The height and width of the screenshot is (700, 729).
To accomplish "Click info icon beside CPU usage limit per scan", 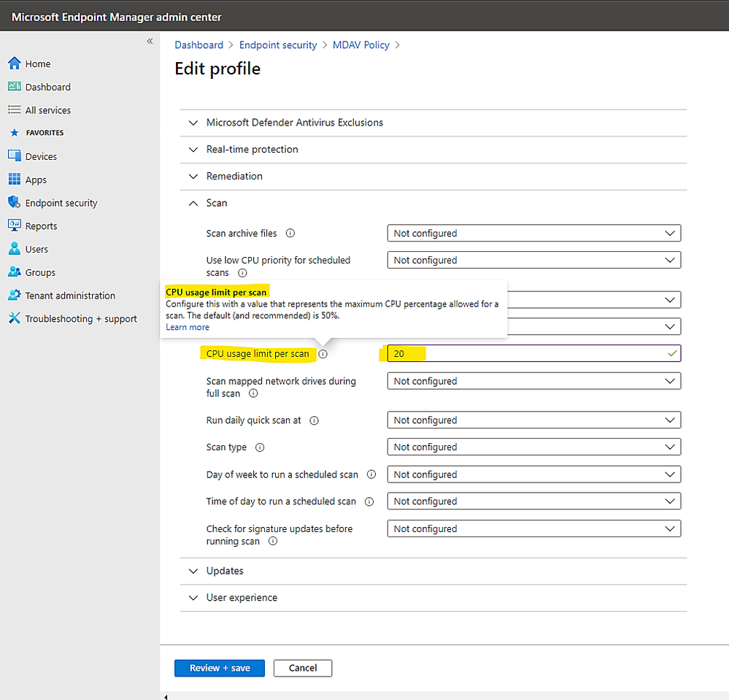I will click(x=323, y=354).
